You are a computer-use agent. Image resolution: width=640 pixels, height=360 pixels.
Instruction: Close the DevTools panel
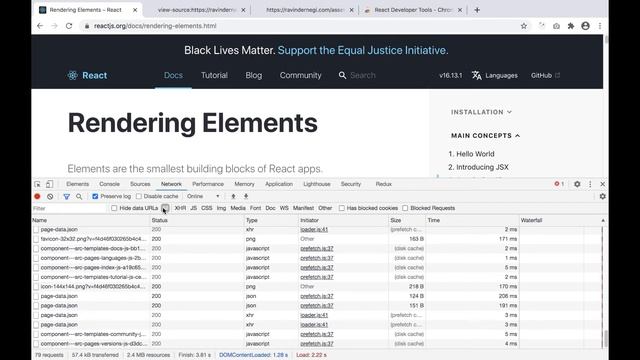click(602, 184)
